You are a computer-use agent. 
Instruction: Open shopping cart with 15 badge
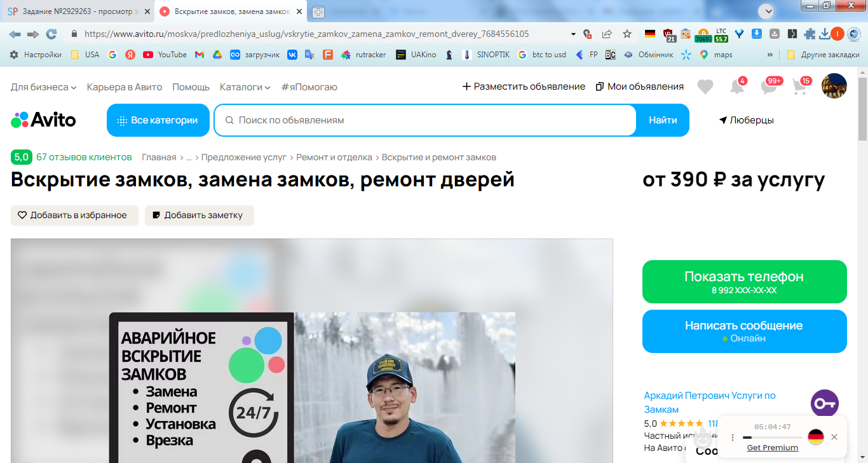point(802,86)
